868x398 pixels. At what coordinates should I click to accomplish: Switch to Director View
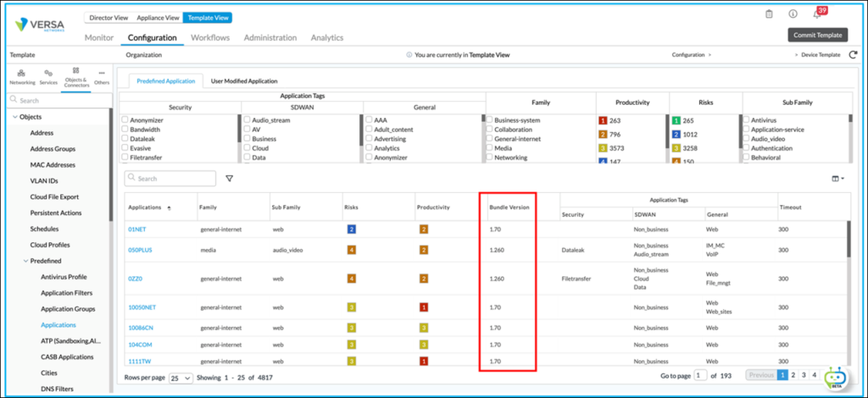(x=108, y=18)
